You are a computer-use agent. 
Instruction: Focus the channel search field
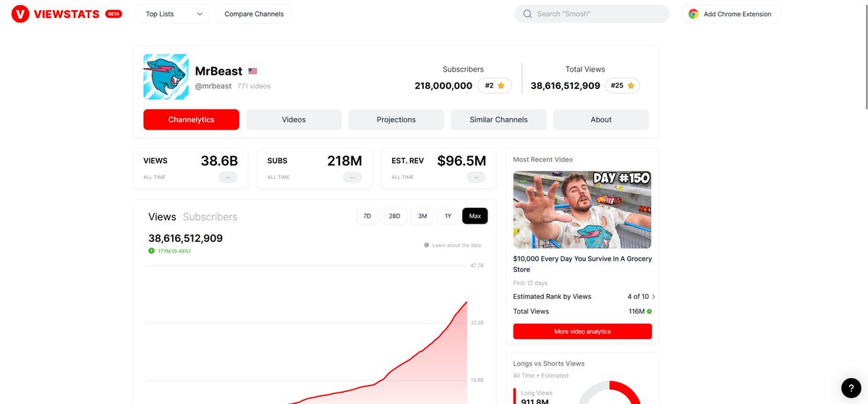592,14
